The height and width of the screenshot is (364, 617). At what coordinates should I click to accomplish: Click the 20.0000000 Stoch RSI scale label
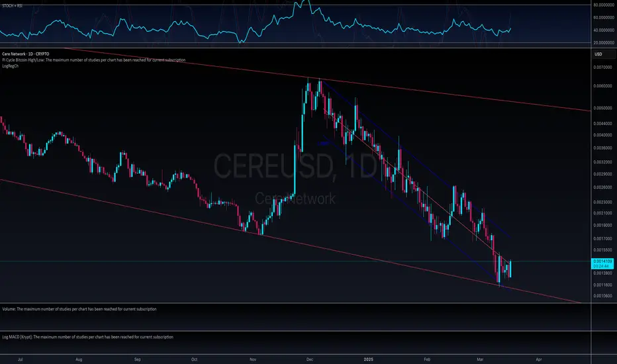(604, 42)
